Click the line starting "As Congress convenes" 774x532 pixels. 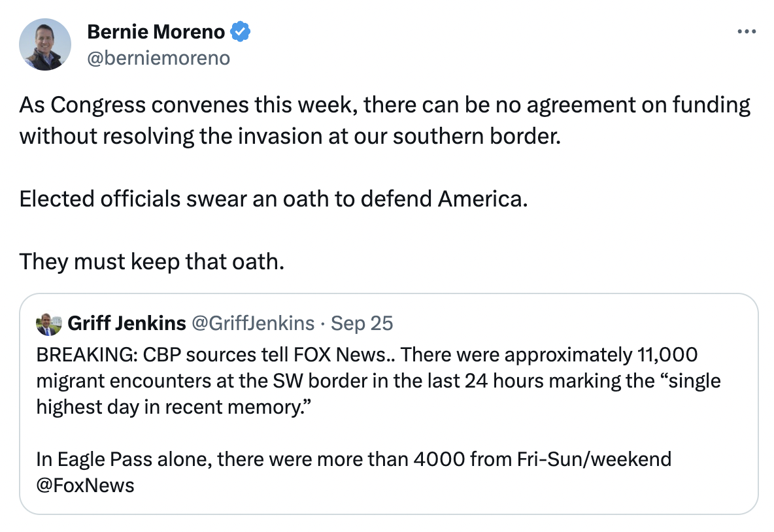(x=384, y=105)
